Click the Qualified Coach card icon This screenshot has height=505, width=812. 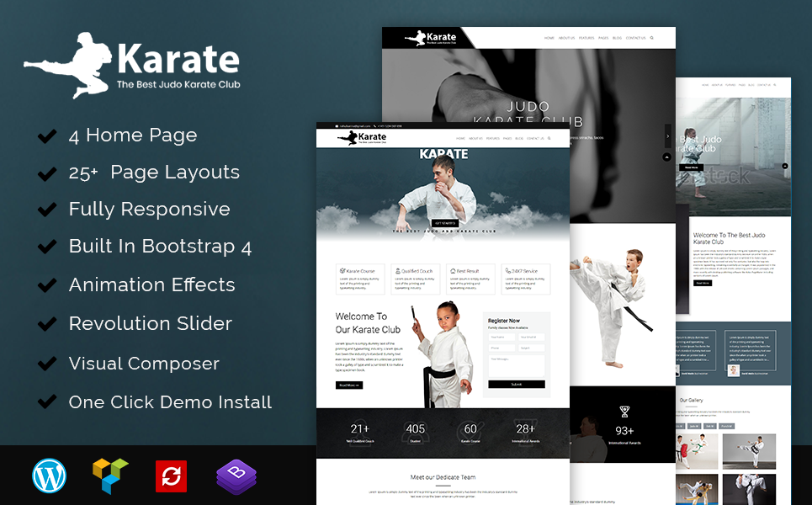398,271
